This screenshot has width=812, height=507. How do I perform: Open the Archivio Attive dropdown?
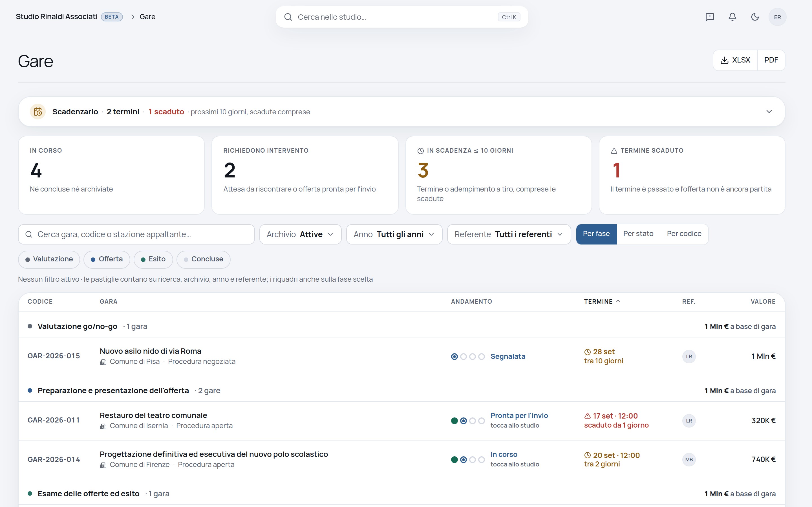tap(300, 234)
